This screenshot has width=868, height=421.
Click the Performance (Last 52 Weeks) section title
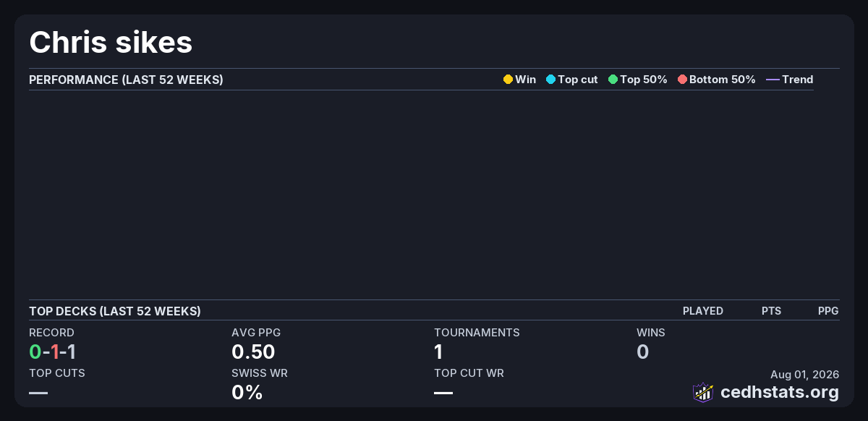pos(126,80)
